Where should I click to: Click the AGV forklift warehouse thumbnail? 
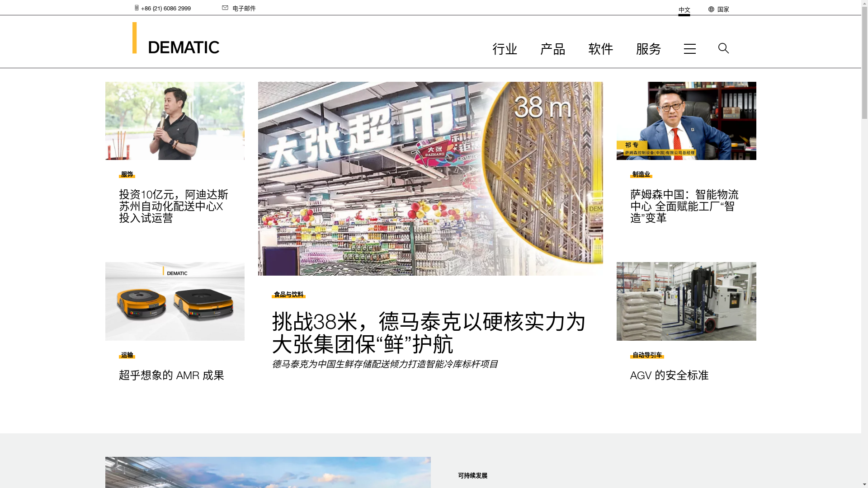(x=686, y=301)
